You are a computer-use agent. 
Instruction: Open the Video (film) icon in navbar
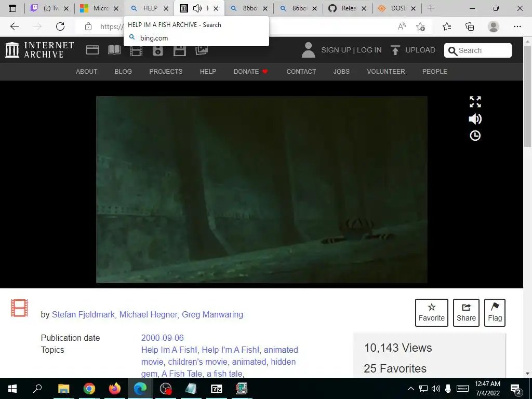click(x=136, y=50)
